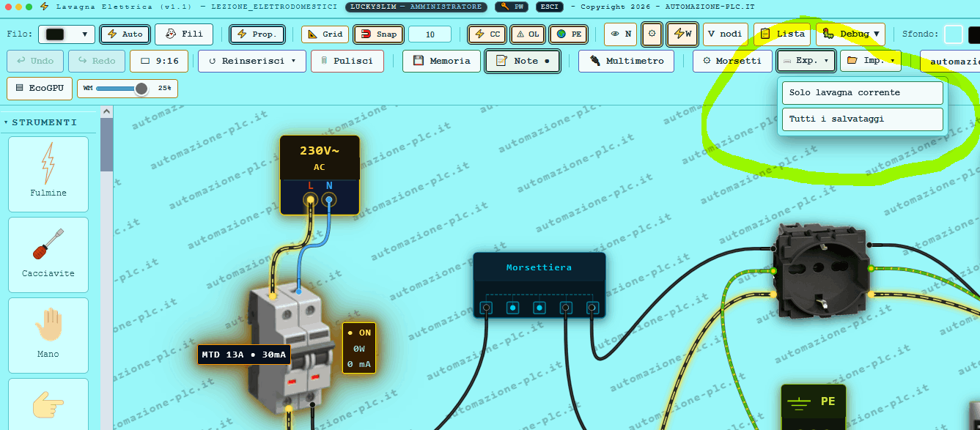980x430 pixels.
Task: Toggle N eye visibility button
Action: (x=621, y=34)
